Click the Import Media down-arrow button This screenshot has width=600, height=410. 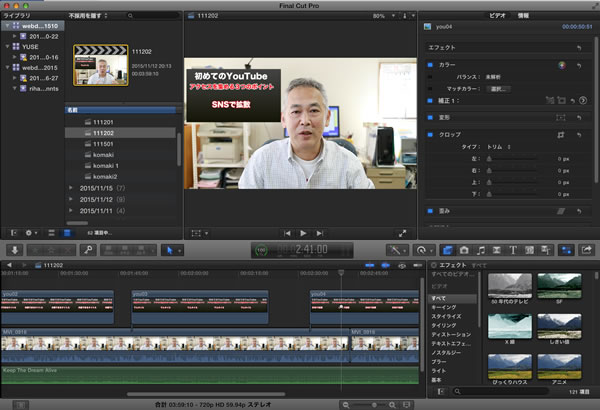[x=15, y=250]
